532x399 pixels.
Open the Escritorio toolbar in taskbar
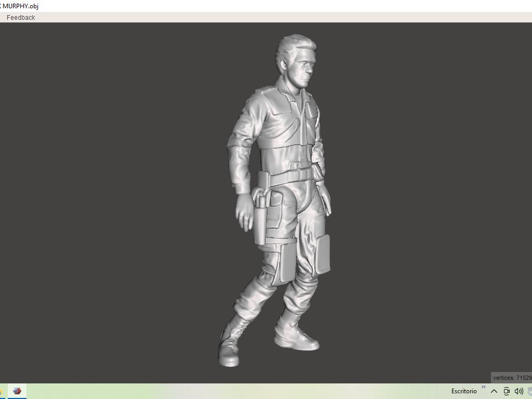coord(464,391)
